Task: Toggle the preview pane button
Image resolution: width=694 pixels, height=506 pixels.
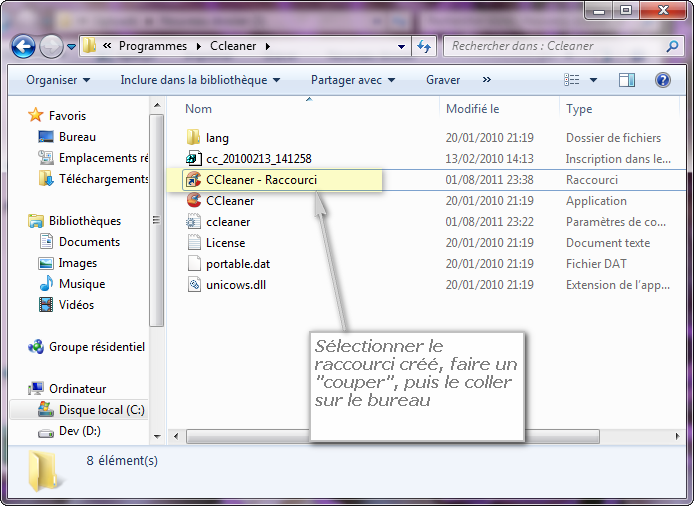Action: [626, 80]
